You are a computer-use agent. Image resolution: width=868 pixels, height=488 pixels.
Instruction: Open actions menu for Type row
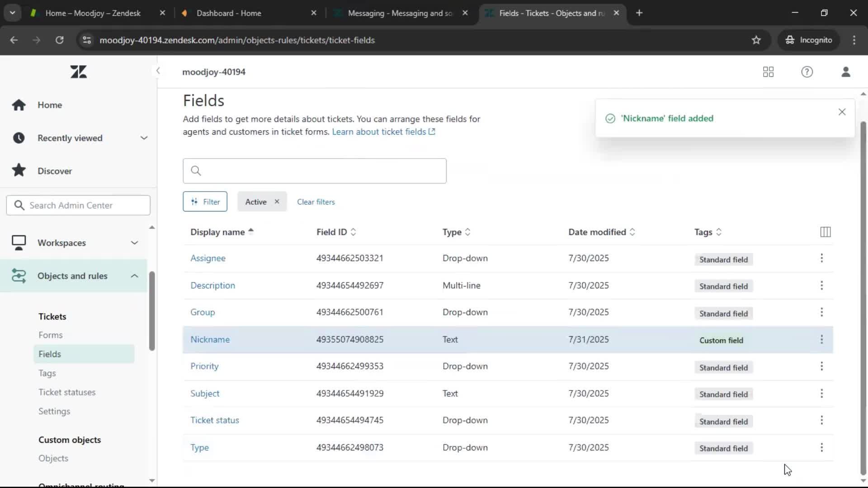(x=821, y=447)
